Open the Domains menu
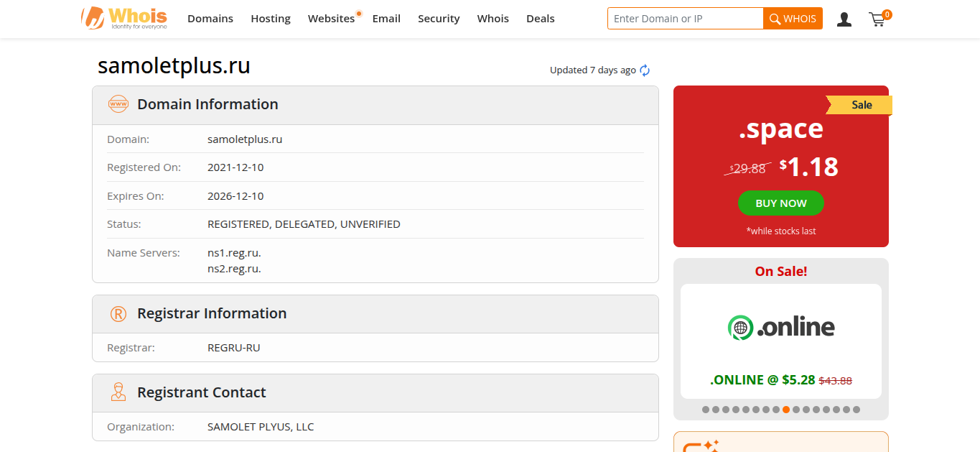The height and width of the screenshot is (452, 980). pyautogui.click(x=210, y=19)
